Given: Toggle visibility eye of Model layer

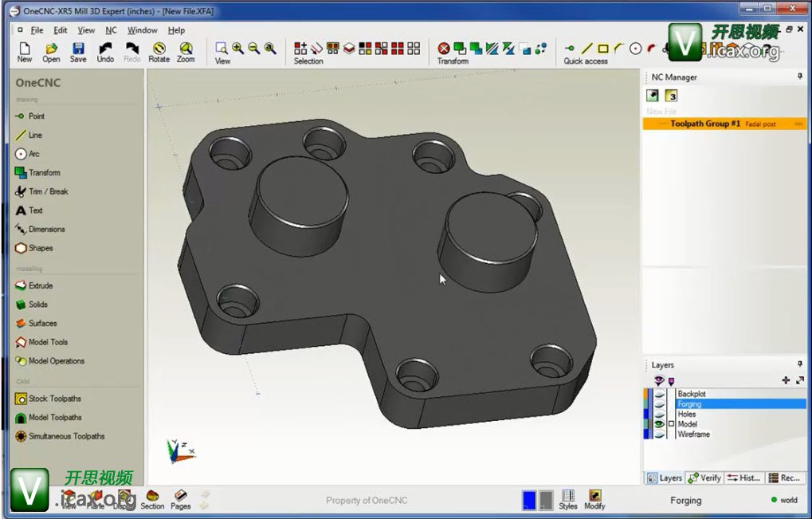Looking at the screenshot, I should tap(659, 424).
